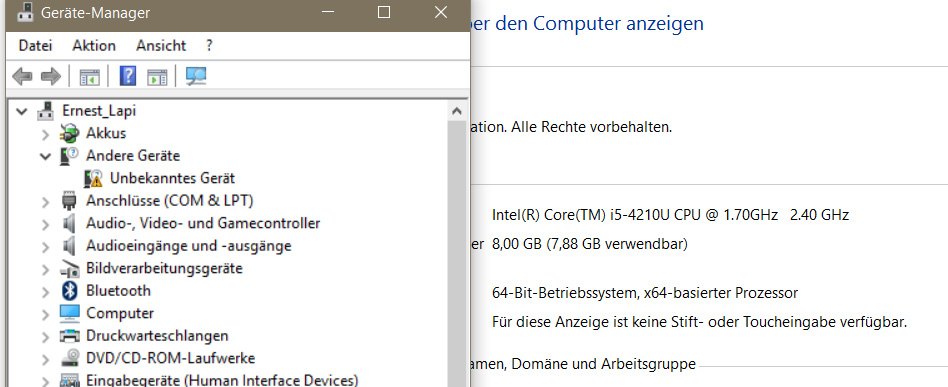Click 'Alle Rechte vorbehalten' text in System window
The image size is (948, 387).
(591, 128)
